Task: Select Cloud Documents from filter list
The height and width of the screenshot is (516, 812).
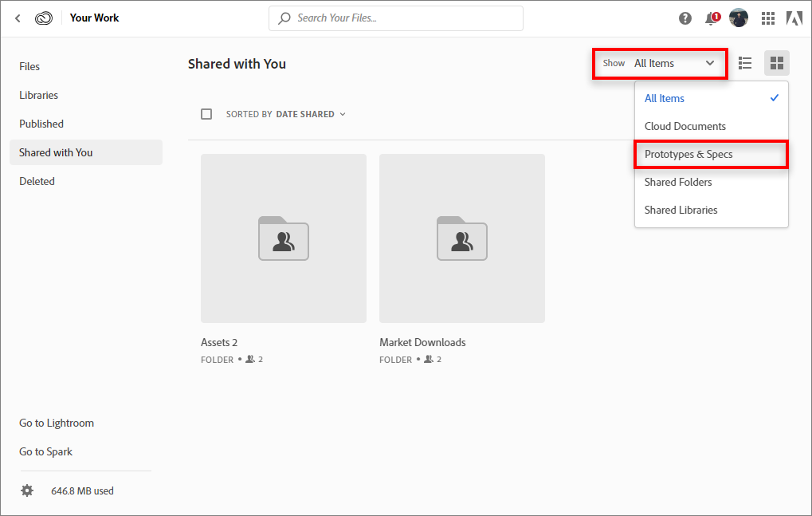Action: [x=685, y=126]
